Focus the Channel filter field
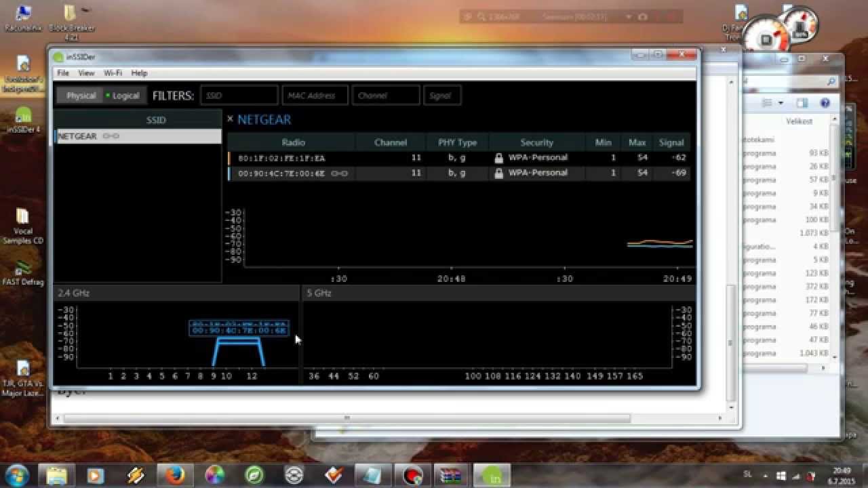The image size is (868, 488). click(385, 96)
